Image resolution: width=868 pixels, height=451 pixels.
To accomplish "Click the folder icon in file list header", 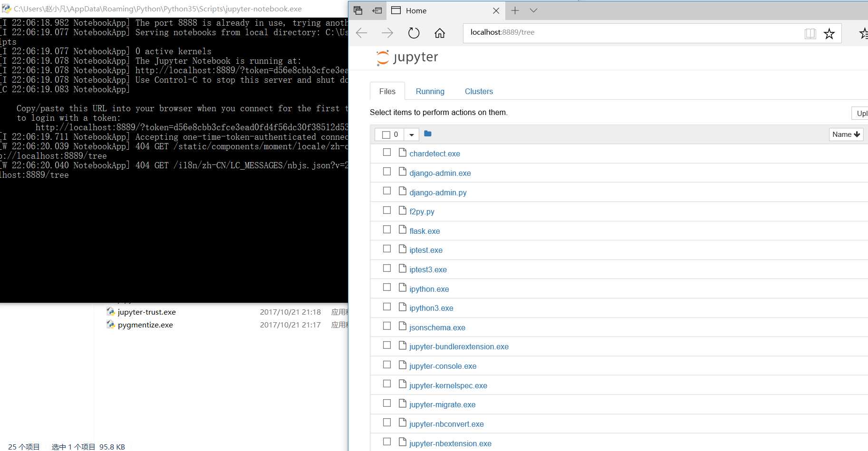I will click(x=428, y=134).
